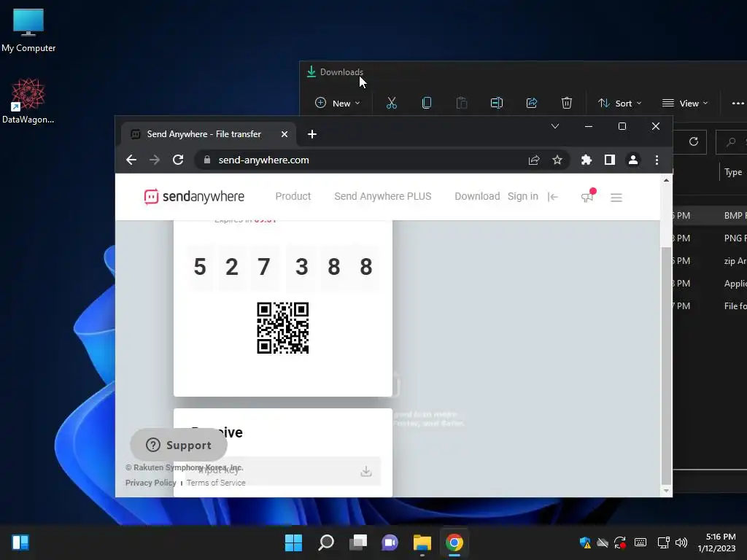747x560 pixels.
Task: Click the Copy icon in Downloads toolbar
Action: pos(426,103)
